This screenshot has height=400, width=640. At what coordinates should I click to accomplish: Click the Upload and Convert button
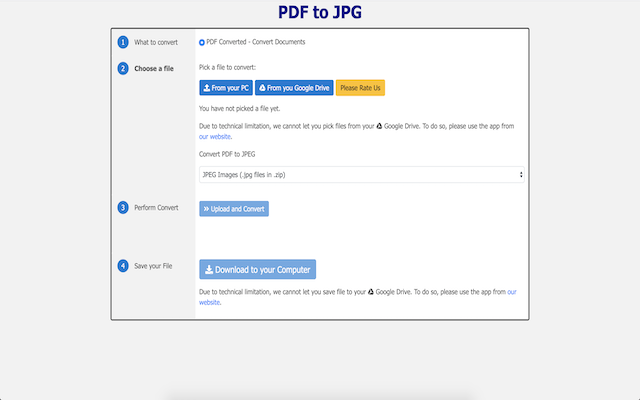(234, 209)
